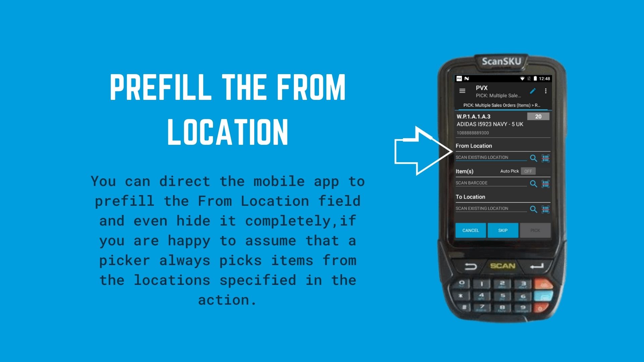Press the CANCEL button
Screen dimensions: 644x362
tap(471, 230)
